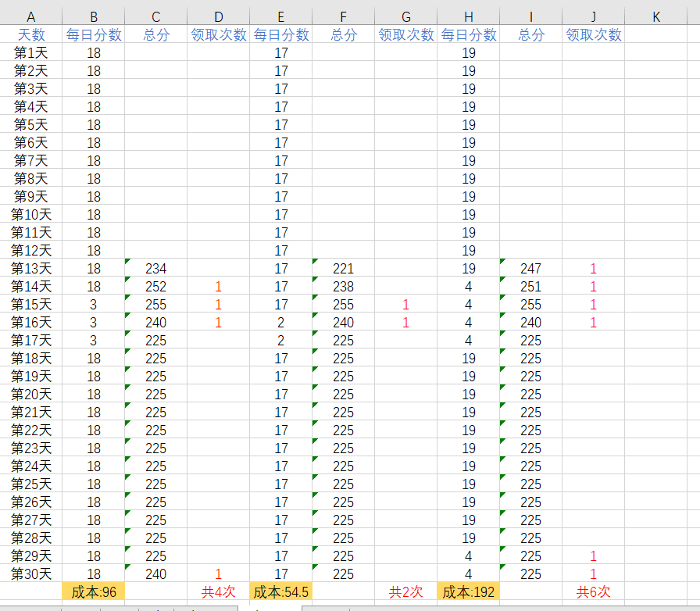The width and height of the screenshot is (700, 611).
Task: Click the 领取次数 header in column J
Action: coord(594,34)
